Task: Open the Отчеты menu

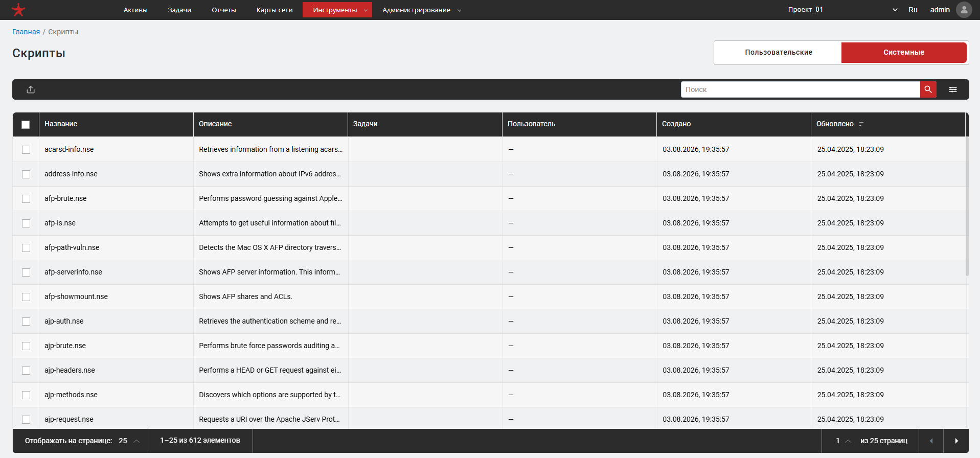Action: [x=224, y=10]
